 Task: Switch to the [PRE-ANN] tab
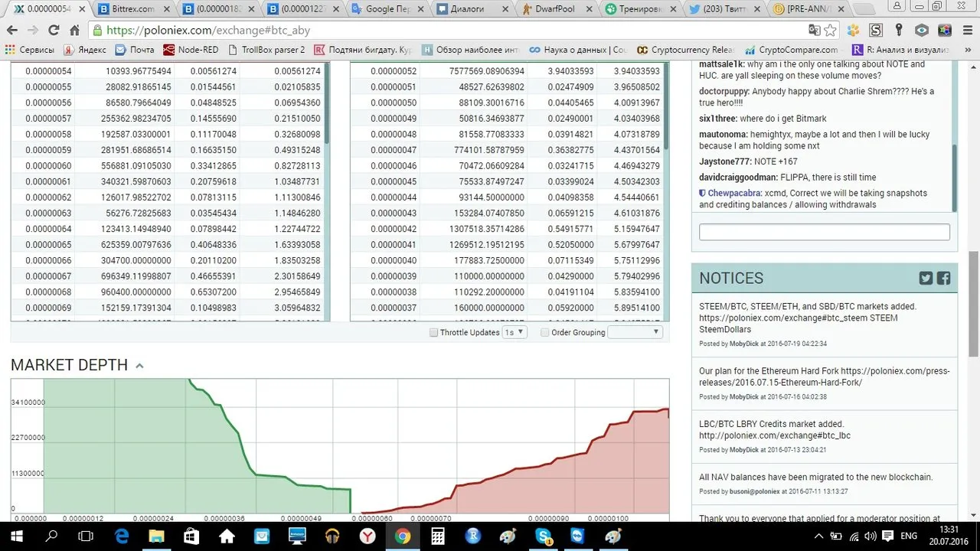pyautogui.click(x=808, y=9)
